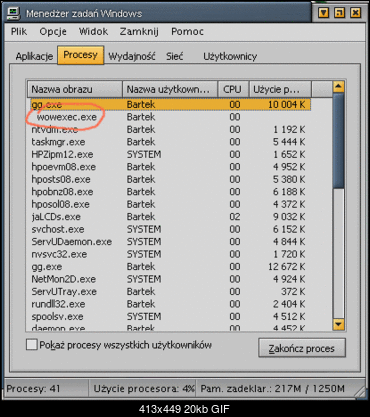Sort by Nazwa użytkownika column header
The width and height of the screenshot is (370, 417).
click(x=170, y=89)
